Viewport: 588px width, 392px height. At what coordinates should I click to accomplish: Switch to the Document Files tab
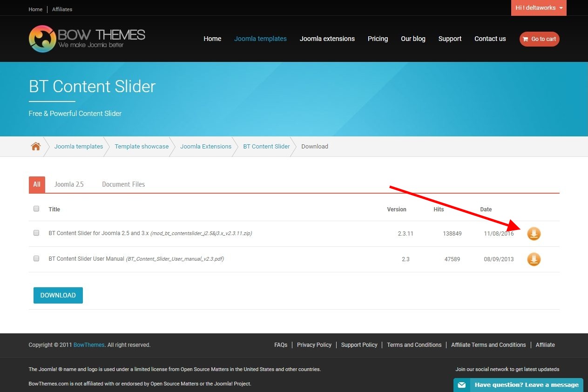coord(123,184)
